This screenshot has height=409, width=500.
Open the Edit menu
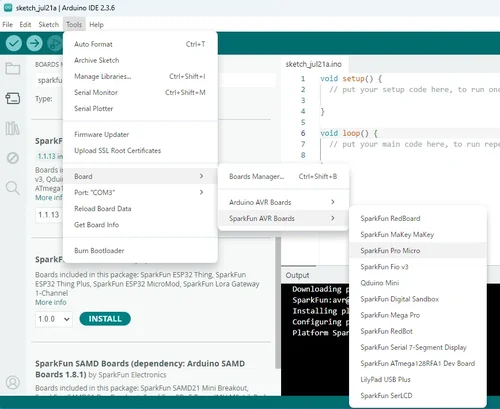pyautogui.click(x=25, y=25)
